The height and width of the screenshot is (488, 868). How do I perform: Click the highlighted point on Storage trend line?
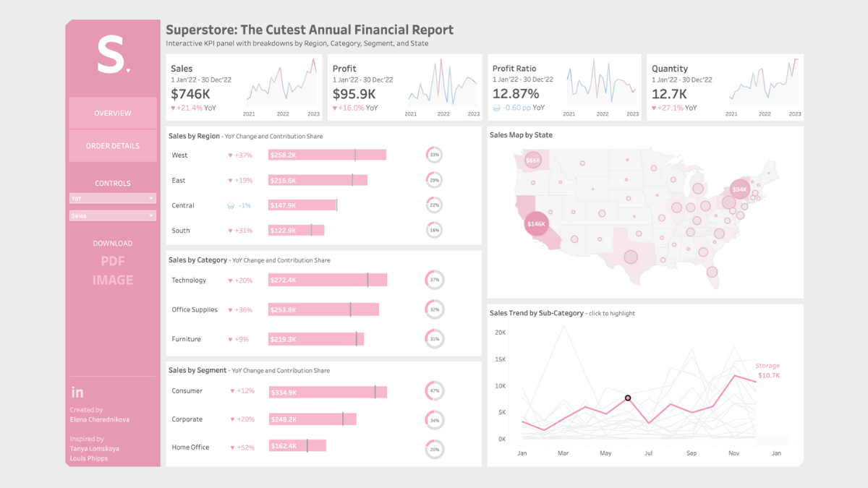[628, 398]
